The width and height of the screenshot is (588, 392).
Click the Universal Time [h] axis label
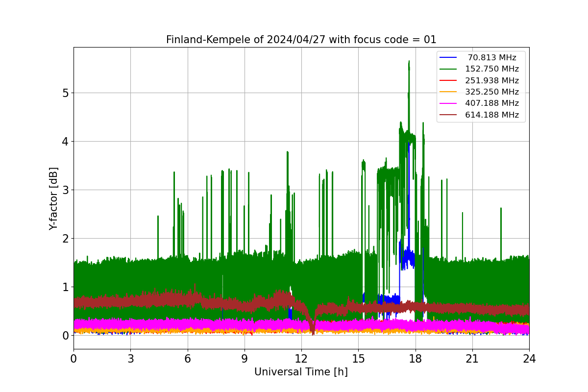pyautogui.click(x=301, y=372)
